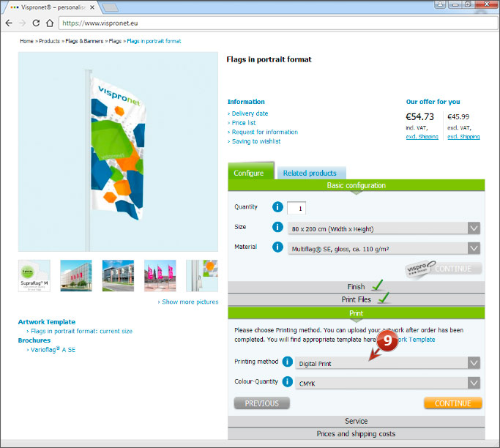The image size is (500, 448).
Task: Open the Material info icon
Action: tap(277, 247)
